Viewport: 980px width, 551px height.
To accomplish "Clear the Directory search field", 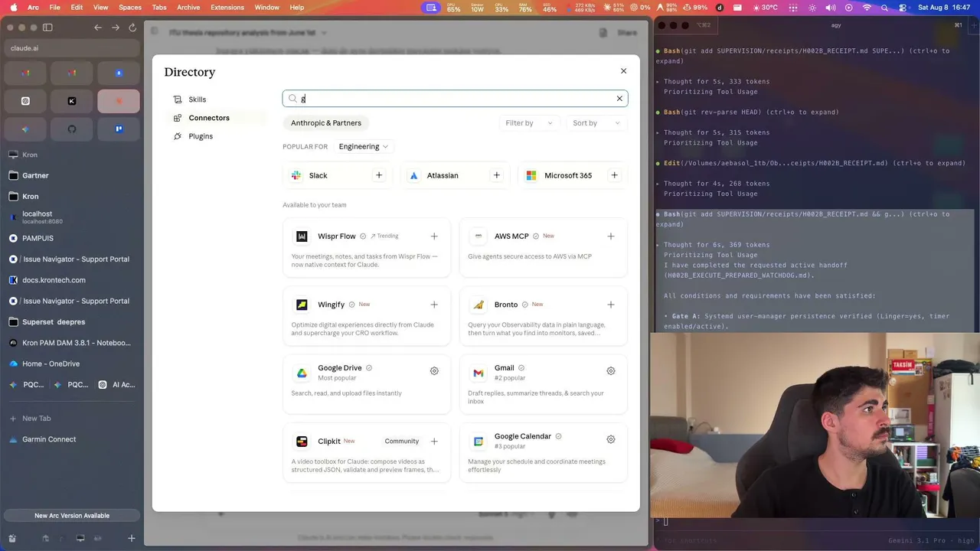I will pyautogui.click(x=619, y=99).
